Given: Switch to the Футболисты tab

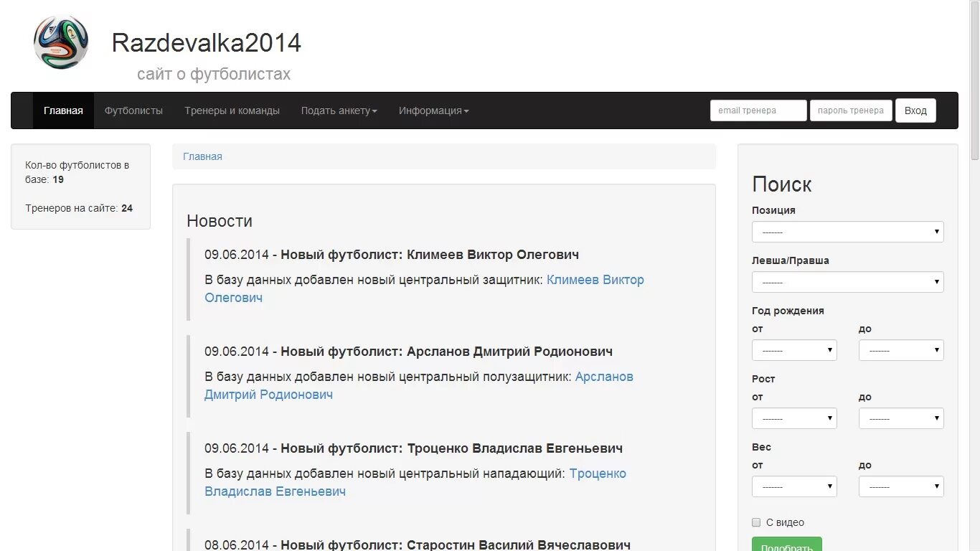Looking at the screenshot, I should click(x=133, y=110).
